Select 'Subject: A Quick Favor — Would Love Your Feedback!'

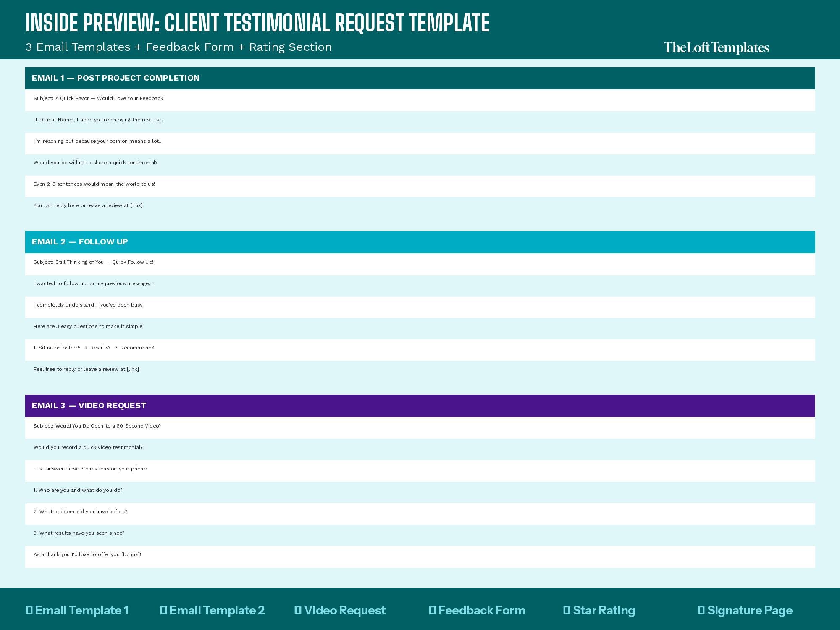(99, 98)
